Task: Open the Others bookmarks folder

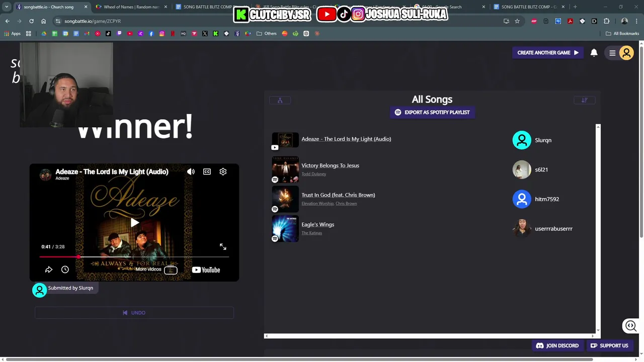Action: click(x=267, y=34)
